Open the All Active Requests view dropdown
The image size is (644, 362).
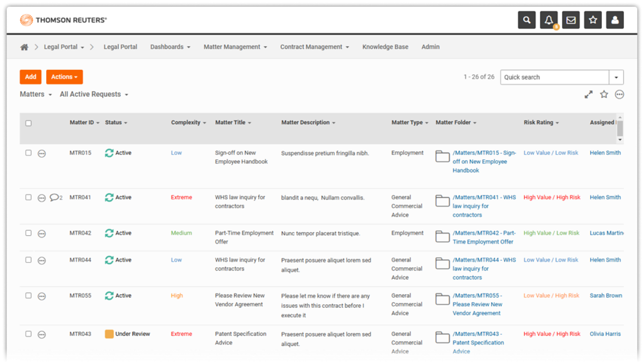click(94, 95)
